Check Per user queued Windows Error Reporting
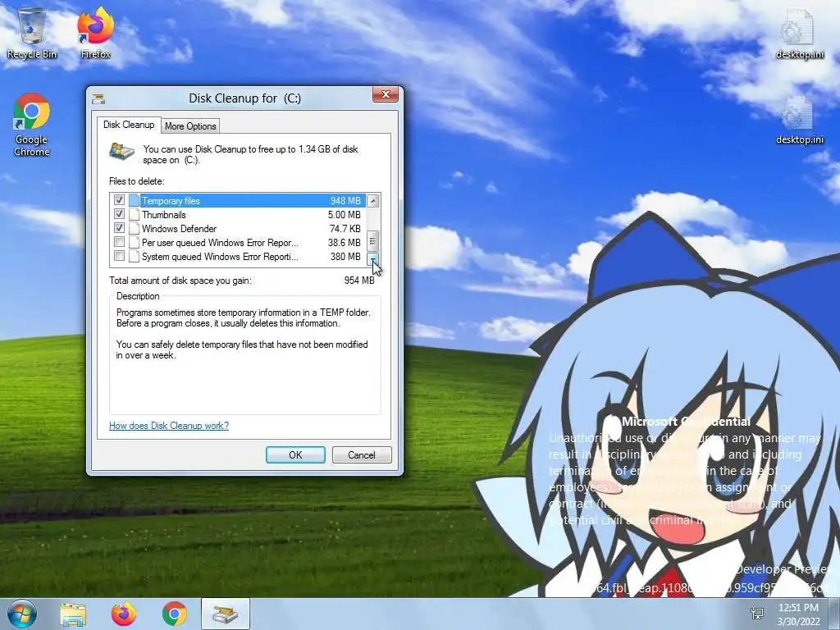Viewport: 840px width, 630px height. [119, 242]
